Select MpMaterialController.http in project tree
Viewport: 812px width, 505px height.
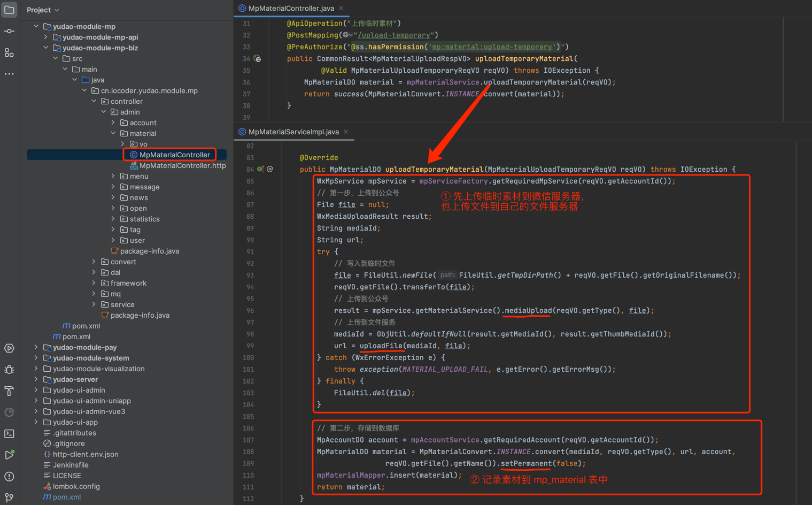click(182, 165)
